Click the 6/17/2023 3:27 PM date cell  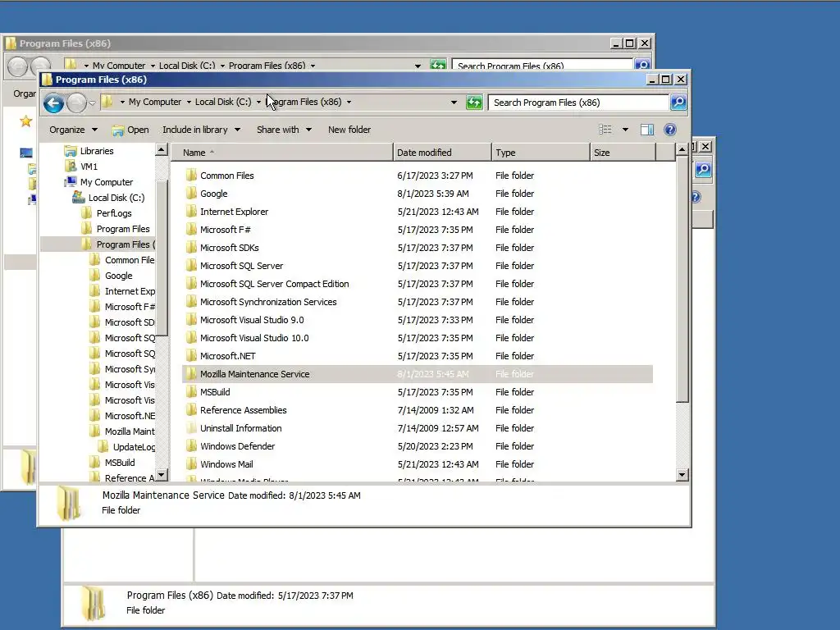(435, 176)
